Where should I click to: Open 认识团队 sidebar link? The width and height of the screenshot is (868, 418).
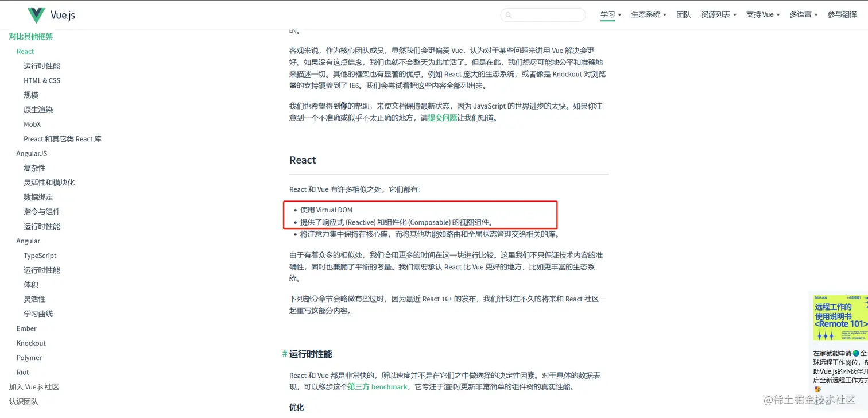(24, 401)
